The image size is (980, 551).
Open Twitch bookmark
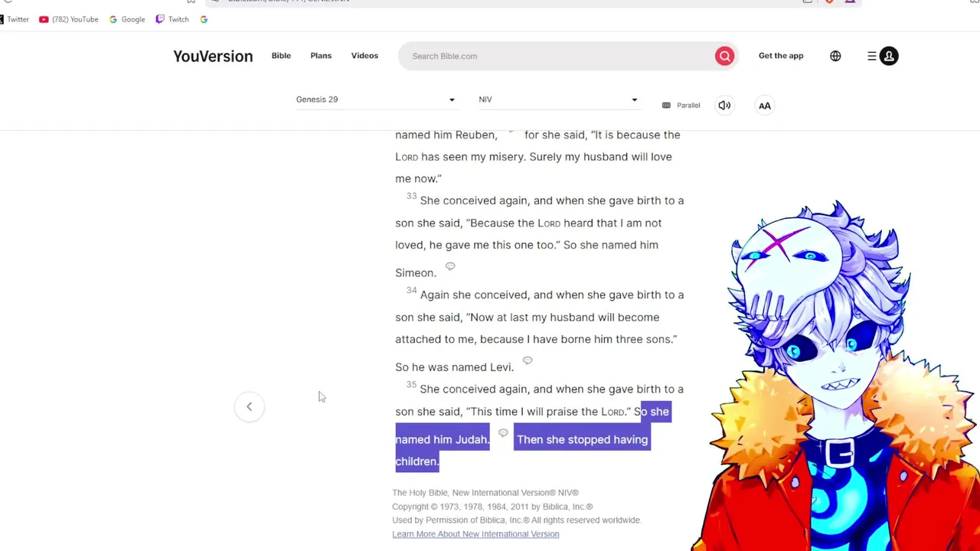pos(172,19)
